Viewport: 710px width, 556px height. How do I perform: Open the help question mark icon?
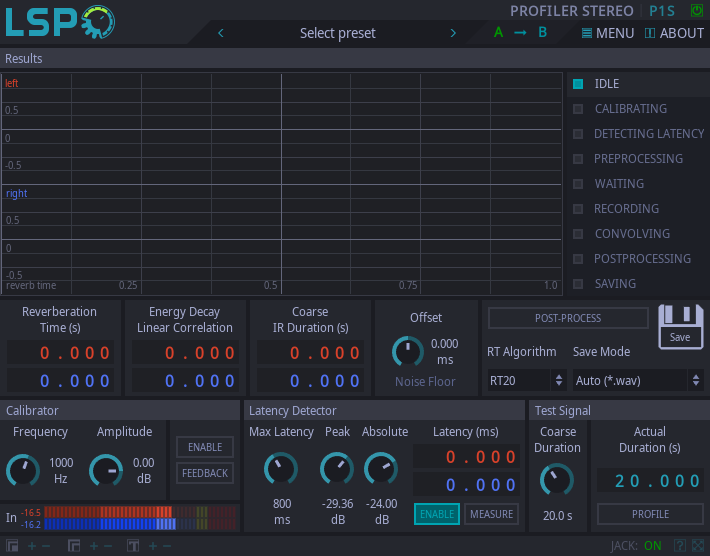pos(679,546)
